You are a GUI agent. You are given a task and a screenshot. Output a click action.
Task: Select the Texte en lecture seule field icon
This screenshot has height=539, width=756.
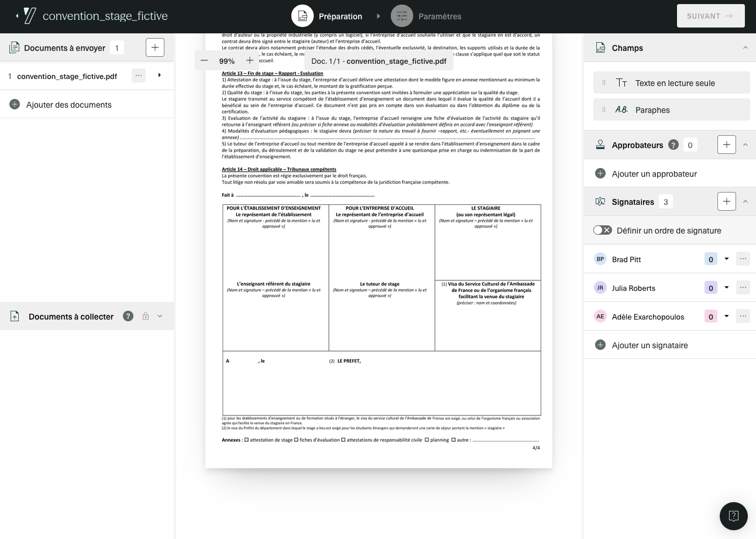tap(622, 83)
